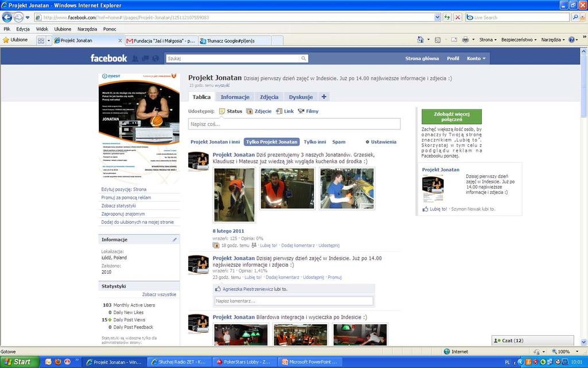The width and height of the screenshot is (588, 368).
Task: Click Promuj za pomocą reklam link
Action: [x=126, y=198]
